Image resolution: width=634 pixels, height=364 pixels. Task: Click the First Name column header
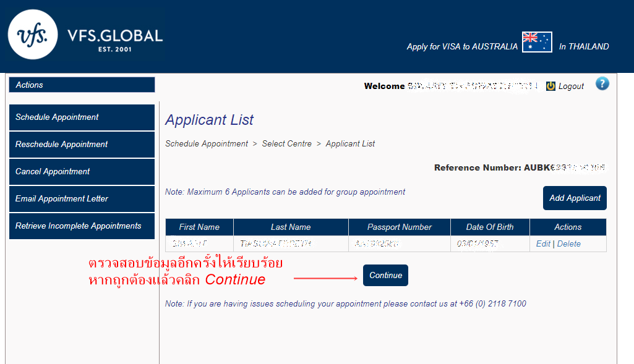199,227
